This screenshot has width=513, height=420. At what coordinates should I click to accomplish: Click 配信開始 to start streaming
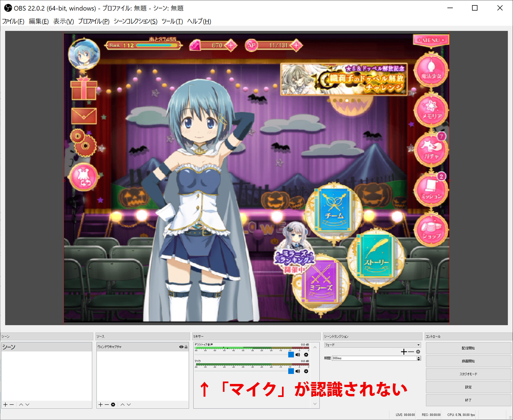click(x=468, y=348)
